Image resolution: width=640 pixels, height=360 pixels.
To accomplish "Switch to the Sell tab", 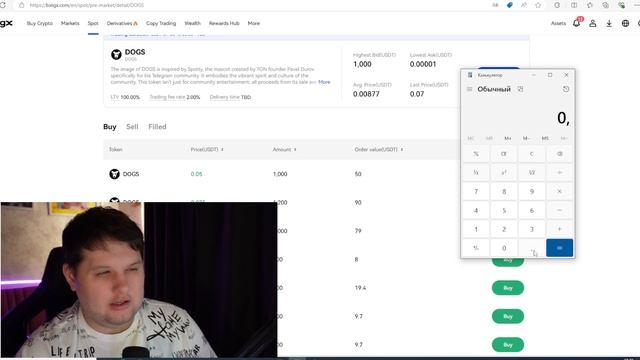I will click(x=132, y=127).
